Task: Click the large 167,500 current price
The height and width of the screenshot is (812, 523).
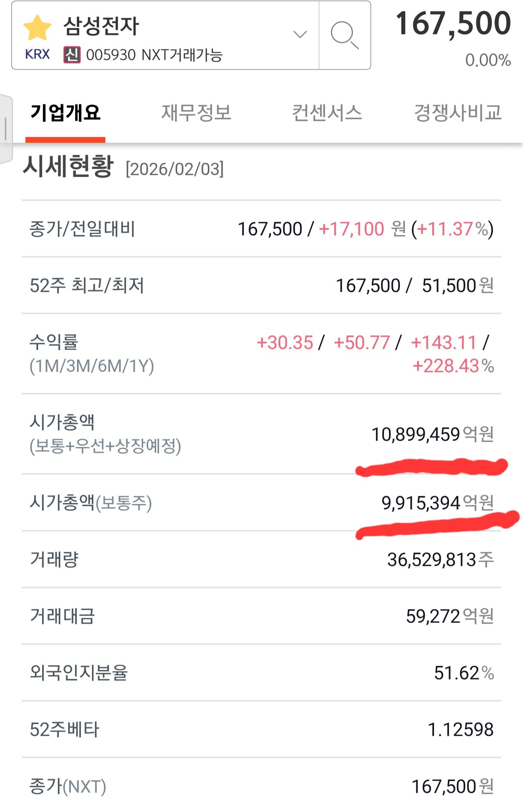Action: [x=453, y=24]
